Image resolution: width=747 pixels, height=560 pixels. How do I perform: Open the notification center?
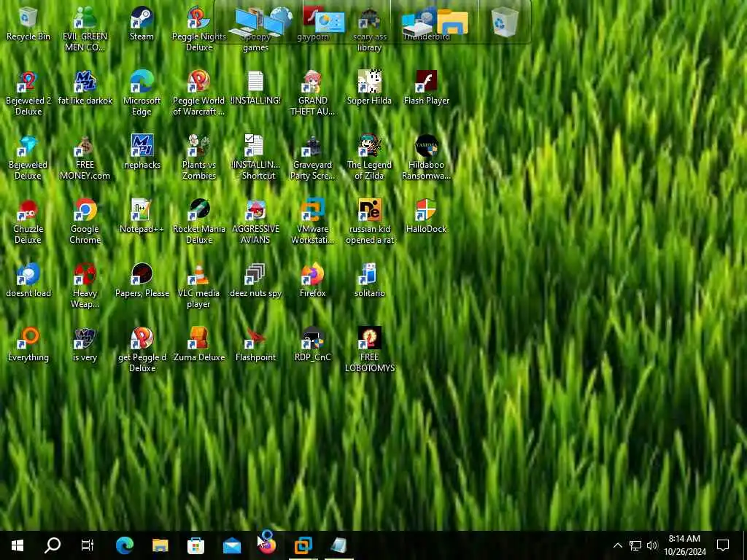(x=723, y=545)
